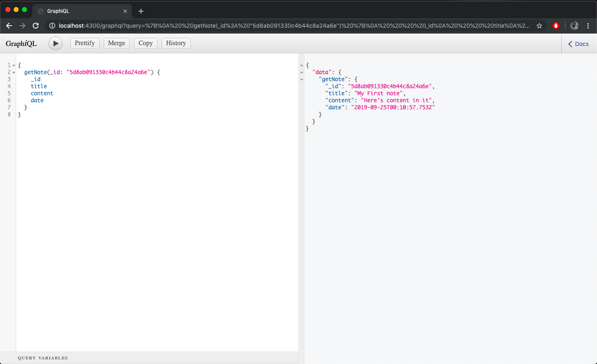Run the query with the Execute play button

[x=56, y=43]
